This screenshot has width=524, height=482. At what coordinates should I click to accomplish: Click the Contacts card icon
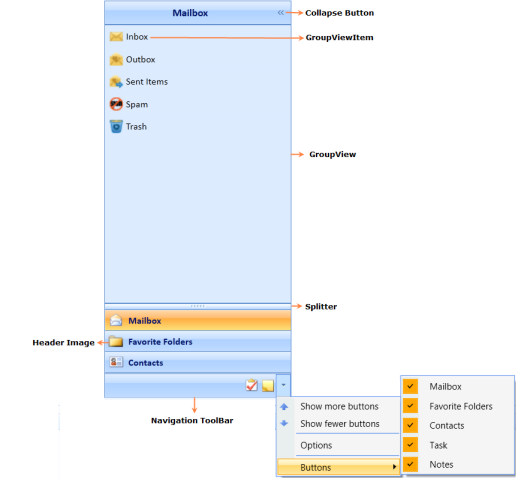point(116,362)
